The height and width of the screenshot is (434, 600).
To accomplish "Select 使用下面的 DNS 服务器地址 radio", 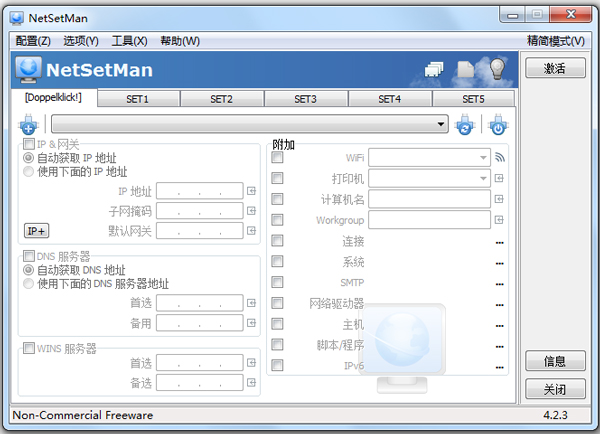I will (28, 284).
